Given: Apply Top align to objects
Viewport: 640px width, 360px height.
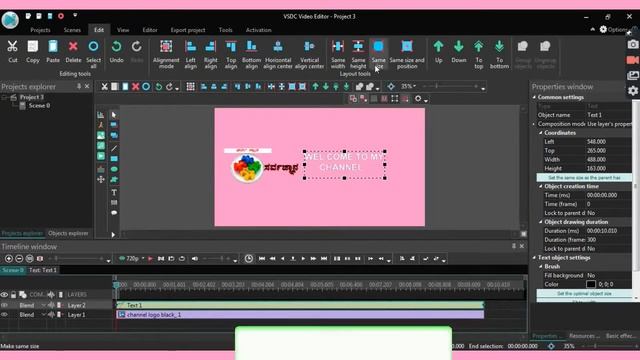Looking at the screenshot, I should point(231,54).
